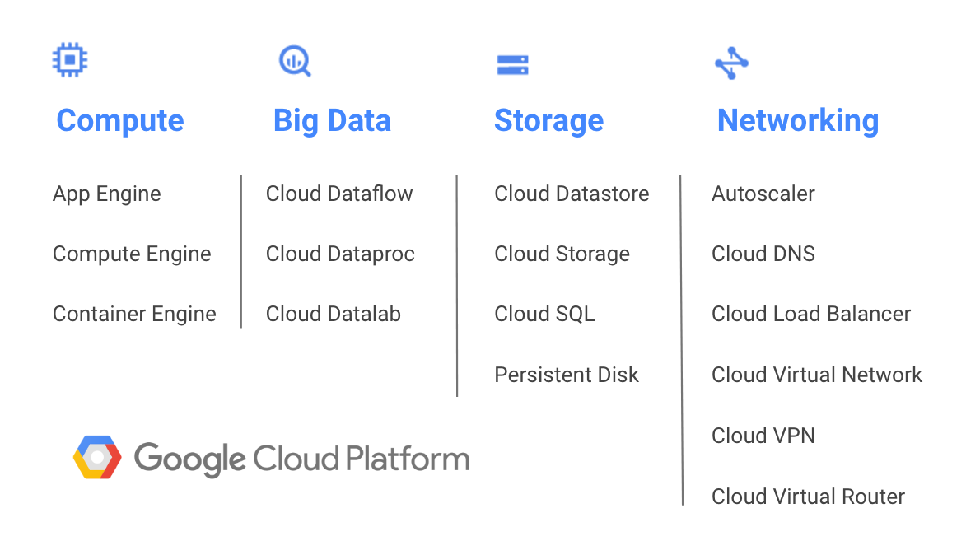Click Cloud Load Balancer

pos(811,315)
